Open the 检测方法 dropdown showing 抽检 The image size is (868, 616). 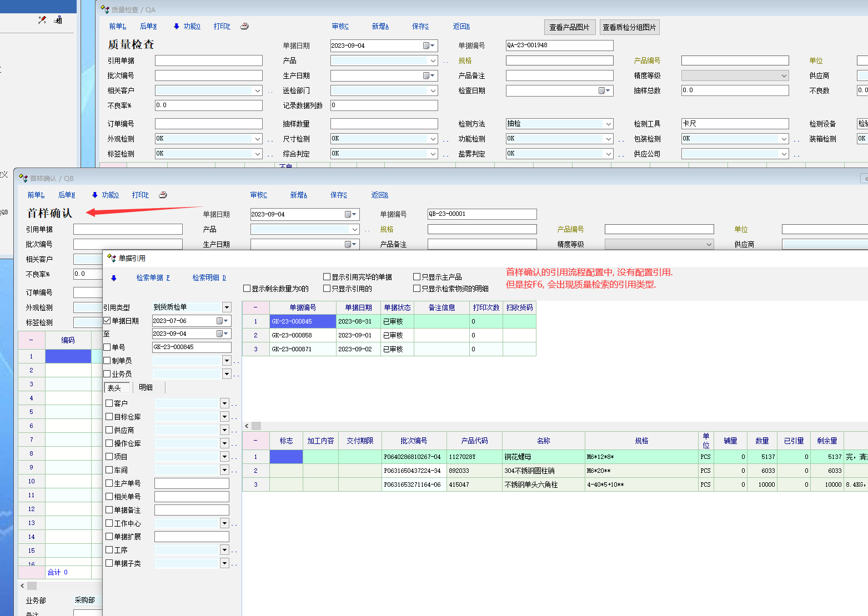click(x=609, y=124)
